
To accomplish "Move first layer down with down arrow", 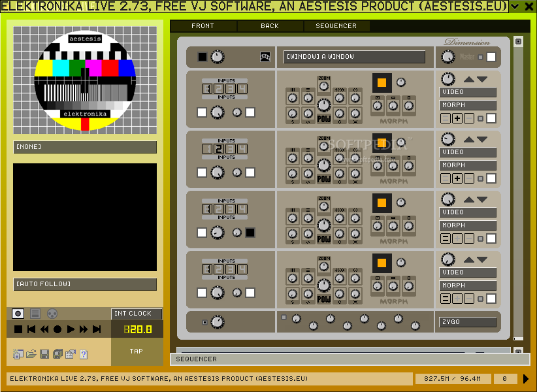I will [482, 80].
